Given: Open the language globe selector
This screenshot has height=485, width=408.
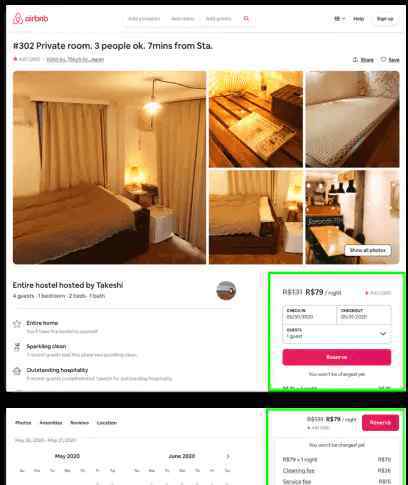Looking at the screenshot, I should point(339,19).
